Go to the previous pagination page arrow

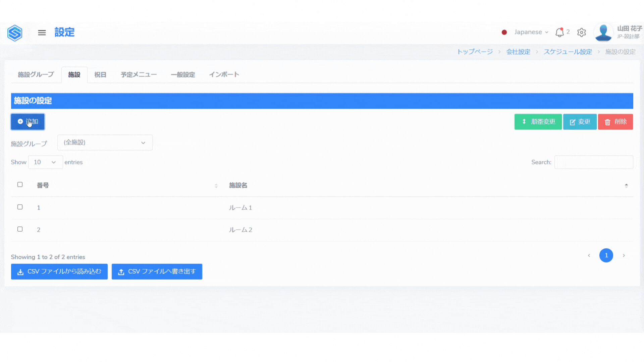589,255
